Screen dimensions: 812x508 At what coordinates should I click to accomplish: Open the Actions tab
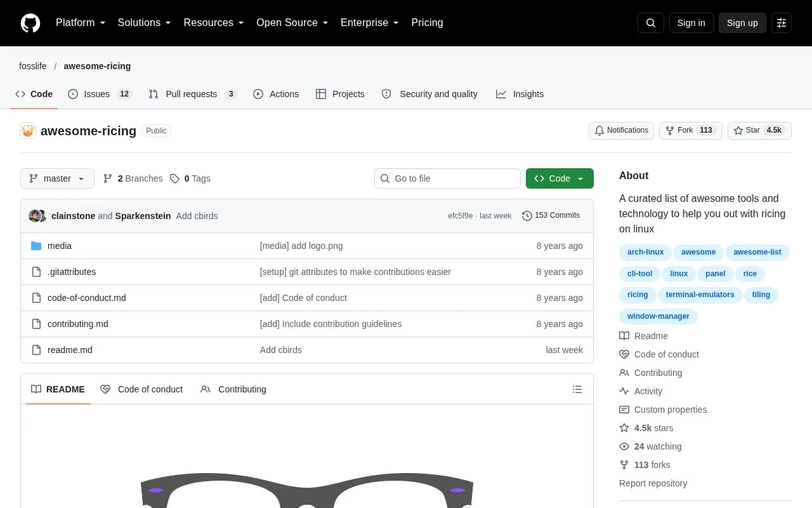(276, 94)
